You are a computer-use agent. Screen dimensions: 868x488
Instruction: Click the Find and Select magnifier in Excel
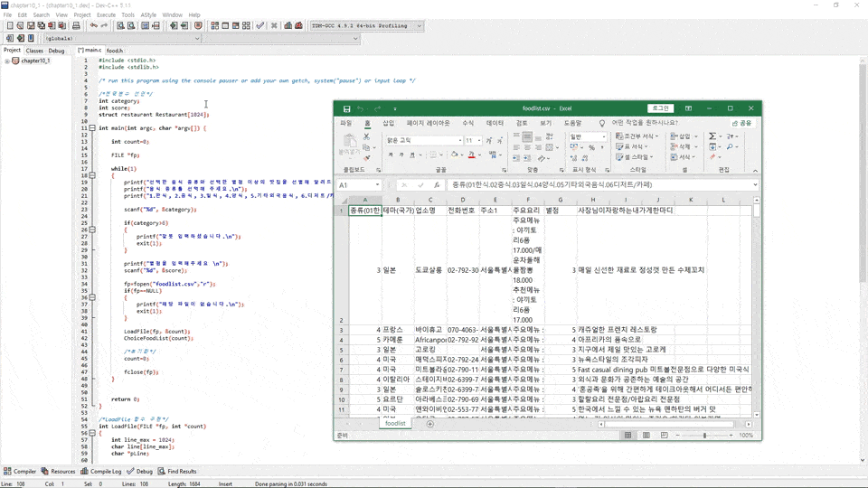pyautogui.click(x=731, y=147)
